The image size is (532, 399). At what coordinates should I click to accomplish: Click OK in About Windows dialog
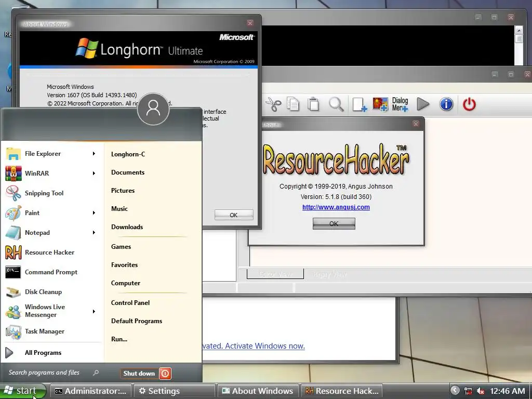point(234,215)
